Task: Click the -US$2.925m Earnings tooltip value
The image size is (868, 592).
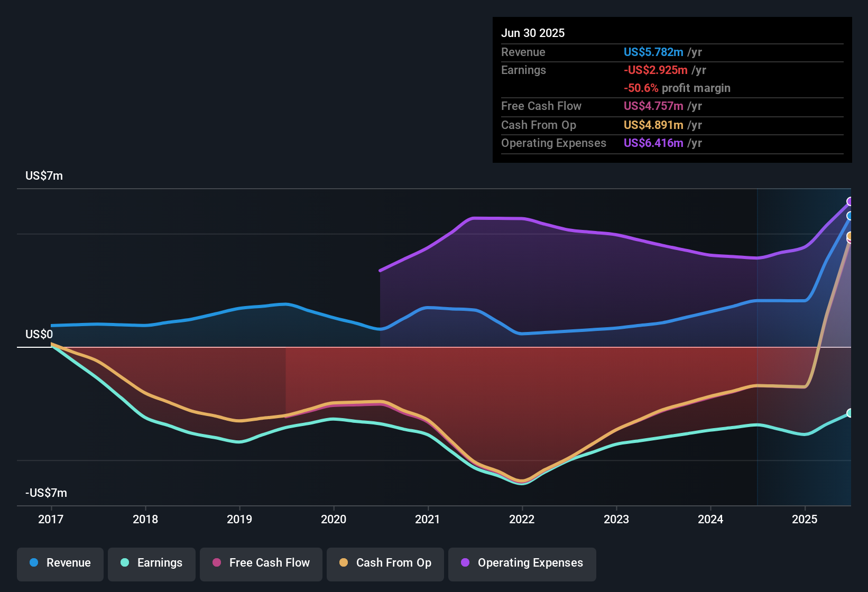Action: pyautogui.click(x=655, y=70)
